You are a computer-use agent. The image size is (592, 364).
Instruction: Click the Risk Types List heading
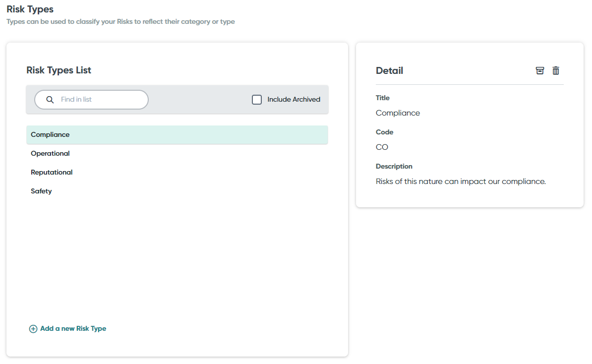pyautogui.click(x=59, y=70)
